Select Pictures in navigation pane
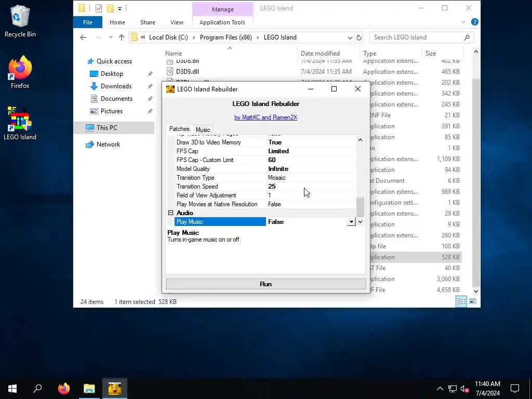532x399 pixels. click(x=111, y=111)
